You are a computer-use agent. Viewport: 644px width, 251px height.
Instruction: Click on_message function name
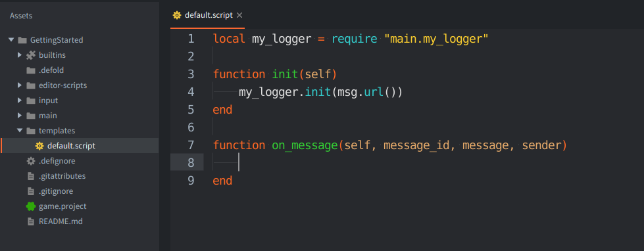305,146
